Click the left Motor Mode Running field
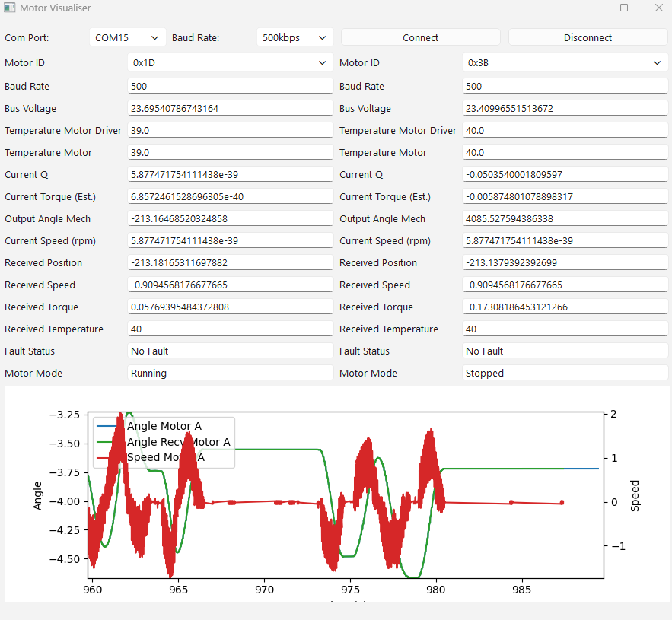Screen dimensions: 672x620 230,374
